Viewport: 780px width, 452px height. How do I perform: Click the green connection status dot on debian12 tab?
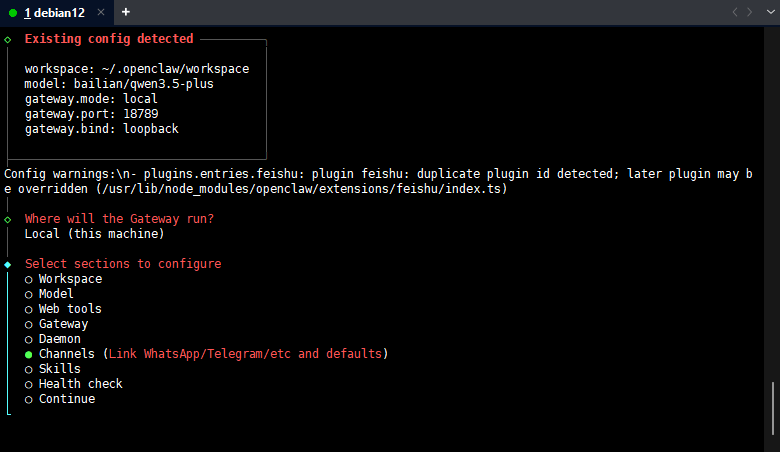click(13, 12)
